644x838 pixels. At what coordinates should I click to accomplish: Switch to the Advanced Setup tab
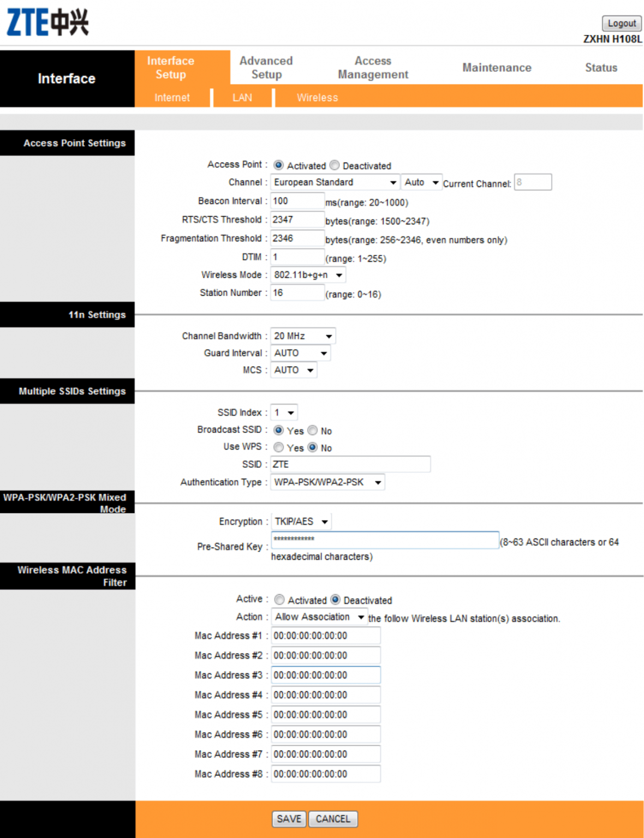pos(266,67)
